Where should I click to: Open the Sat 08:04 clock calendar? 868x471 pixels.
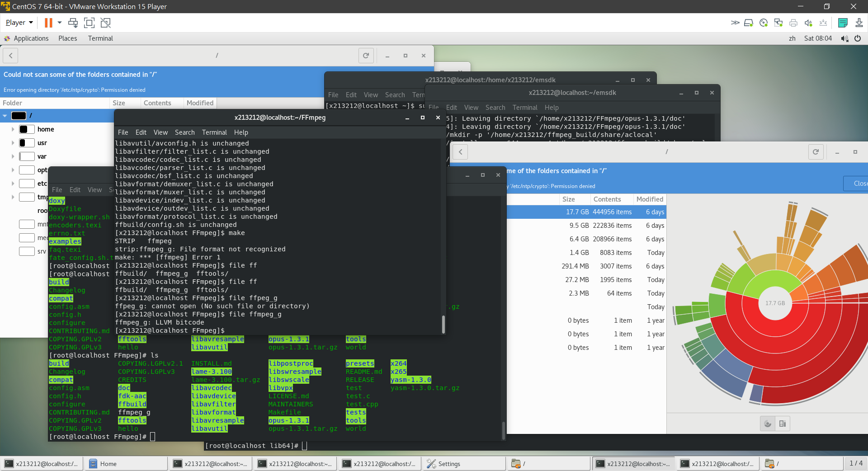(818, 38)
